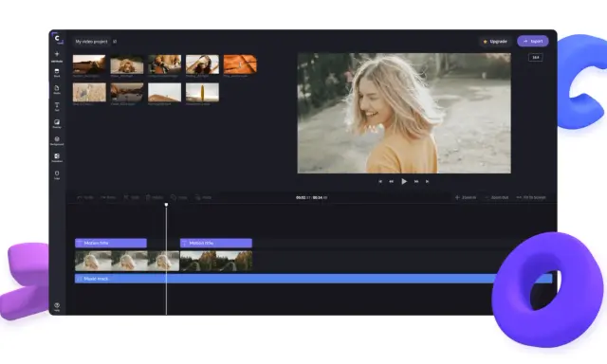Click Redo in the timeline toolbar
The width and height of the screenshot is (607, 364).
108,198
